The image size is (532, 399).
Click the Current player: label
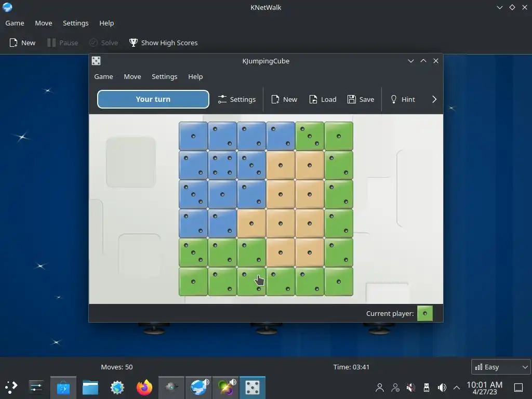pos(390,313)
